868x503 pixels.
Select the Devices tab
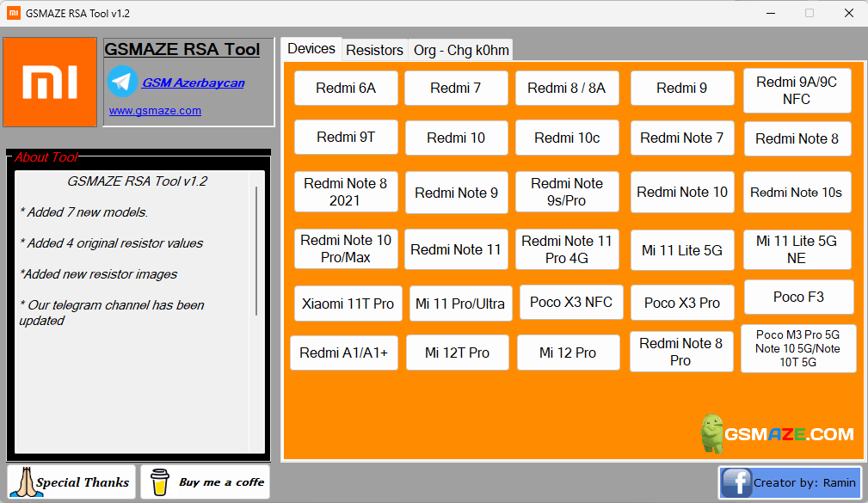[x=311, y=49]
